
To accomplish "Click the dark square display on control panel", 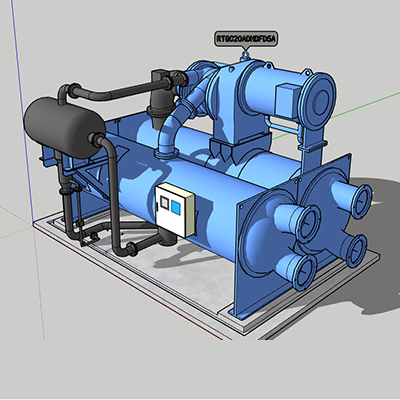I will pyautogui.click(x=164, y=202).
